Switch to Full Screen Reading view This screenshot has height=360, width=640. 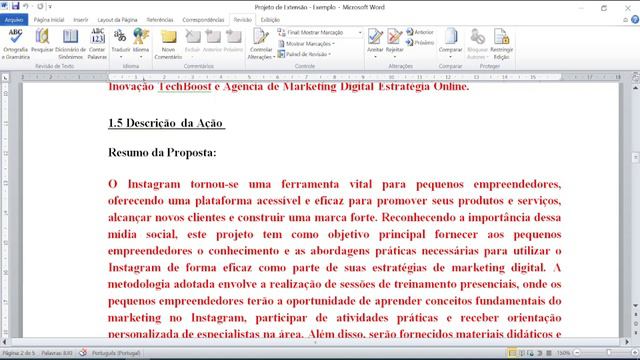click(522, 353)
